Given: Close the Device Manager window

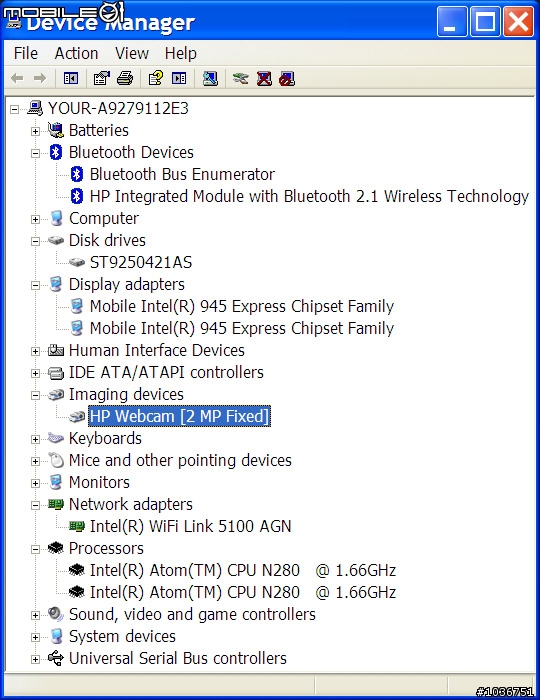Looking at the screenshot, I should tap(519, 21).
